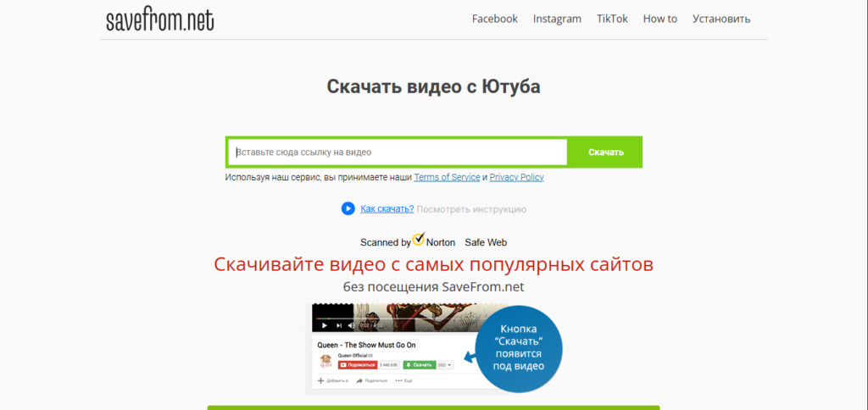Screen dimensions: 868x410
Task: Open the 360 quality dropdown in preview
Action: (445, 365)
